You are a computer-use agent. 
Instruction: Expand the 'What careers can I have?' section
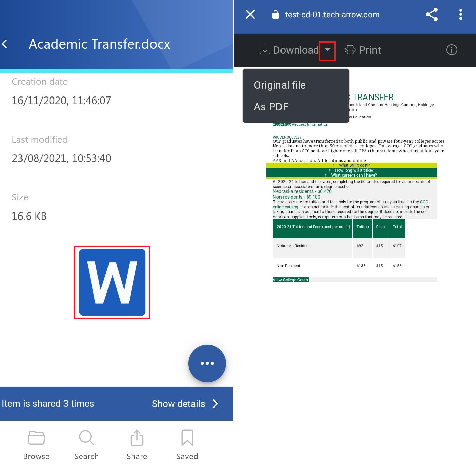[352, 175]
